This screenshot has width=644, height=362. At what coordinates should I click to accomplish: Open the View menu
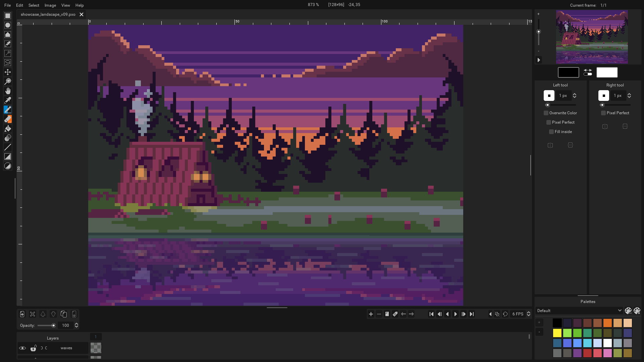65,5
